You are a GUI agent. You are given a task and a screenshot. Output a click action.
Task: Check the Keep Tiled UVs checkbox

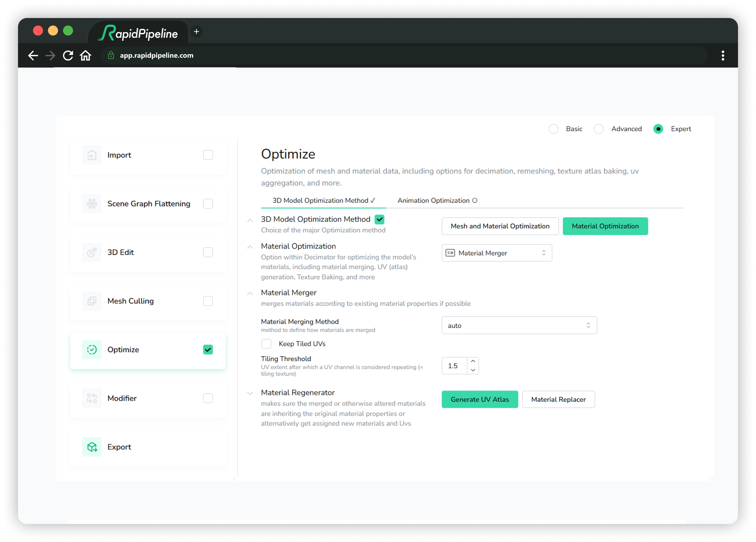click(x=266, y=344)
